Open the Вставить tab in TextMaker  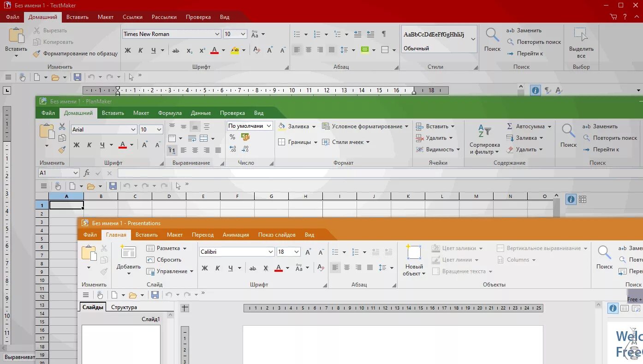point(77,17)
